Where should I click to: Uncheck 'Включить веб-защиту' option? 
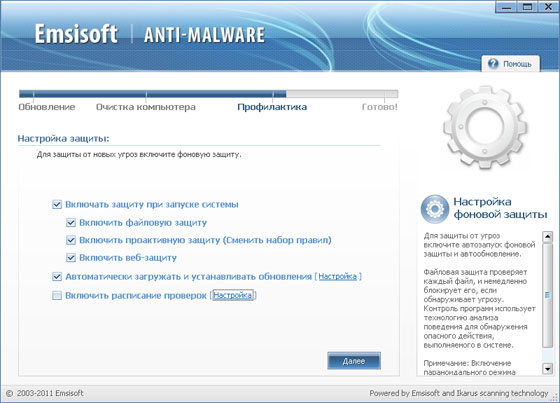pos(71,258)
